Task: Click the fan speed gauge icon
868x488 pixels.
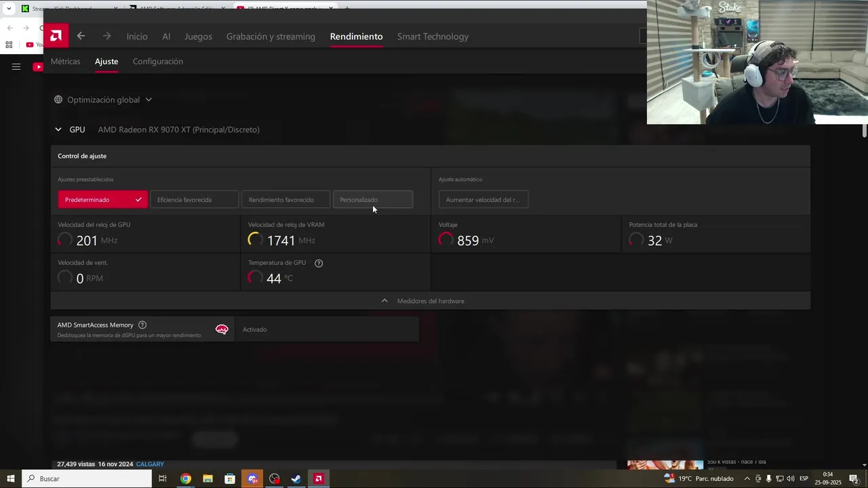Action: tap(65, 278)
